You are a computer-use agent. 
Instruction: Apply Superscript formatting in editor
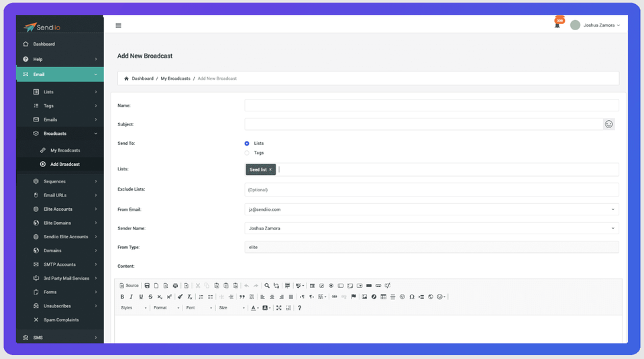(169, 297)
